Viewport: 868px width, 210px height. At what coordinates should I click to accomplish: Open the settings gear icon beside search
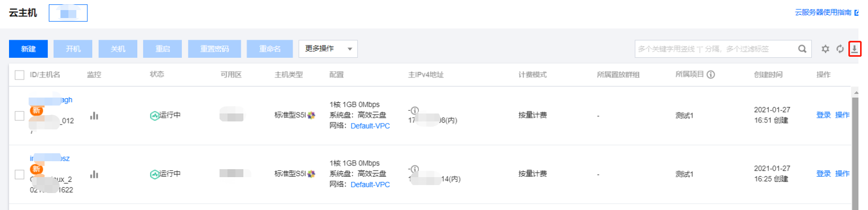[825, 49]
